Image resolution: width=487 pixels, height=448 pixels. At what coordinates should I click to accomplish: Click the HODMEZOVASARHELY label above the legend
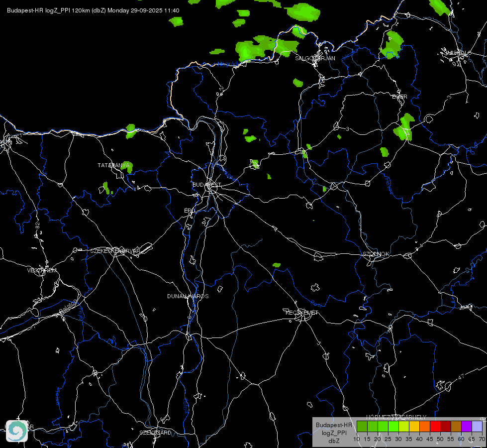396,417
